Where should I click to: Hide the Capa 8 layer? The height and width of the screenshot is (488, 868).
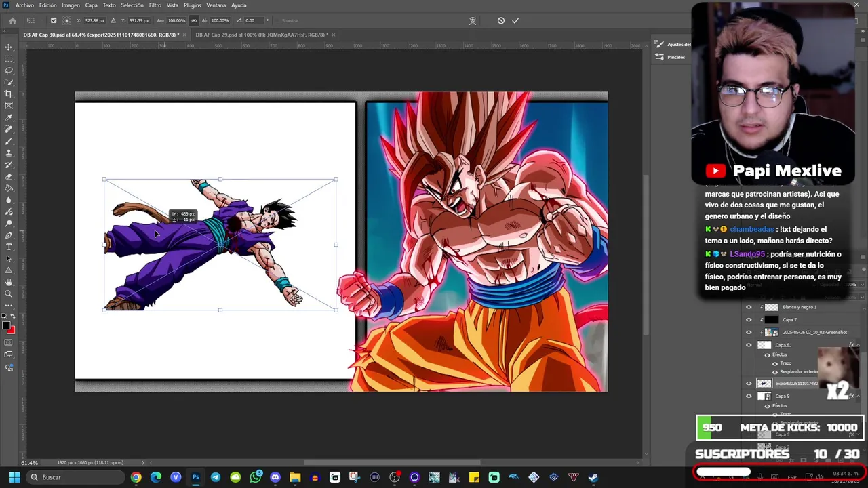[x=749, y=345]
